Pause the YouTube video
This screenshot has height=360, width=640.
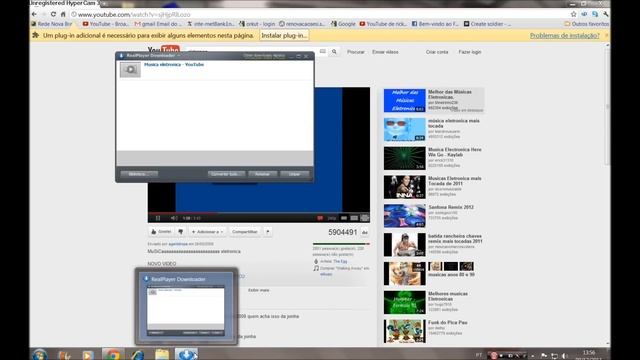point(158,218)
